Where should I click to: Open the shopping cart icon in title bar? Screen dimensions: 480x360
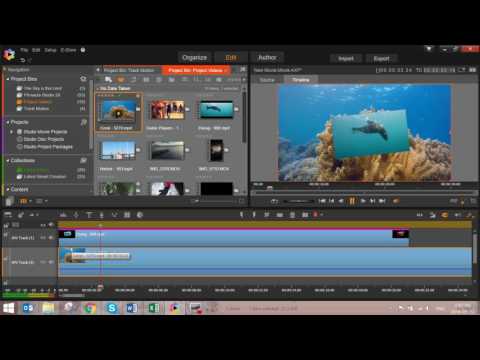click(429, 49)
